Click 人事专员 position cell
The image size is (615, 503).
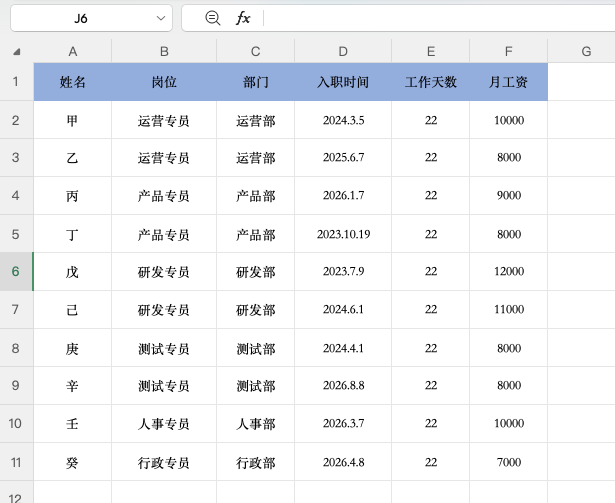click(x=164, y=423)
